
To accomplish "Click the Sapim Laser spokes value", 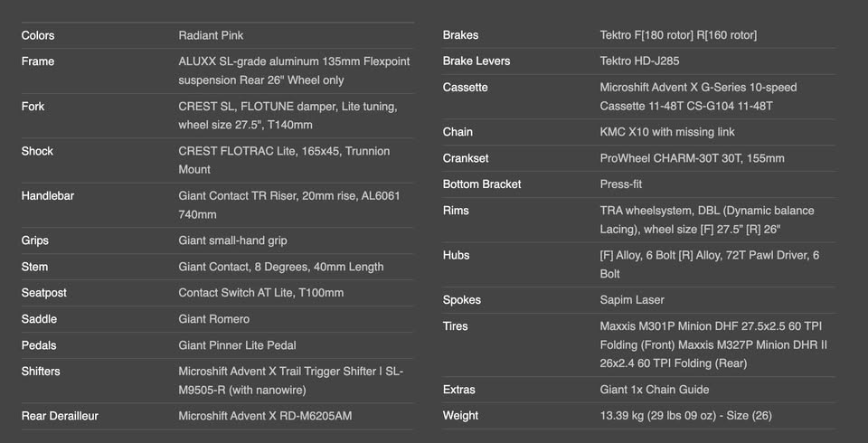I will click(x=632, y=300).
